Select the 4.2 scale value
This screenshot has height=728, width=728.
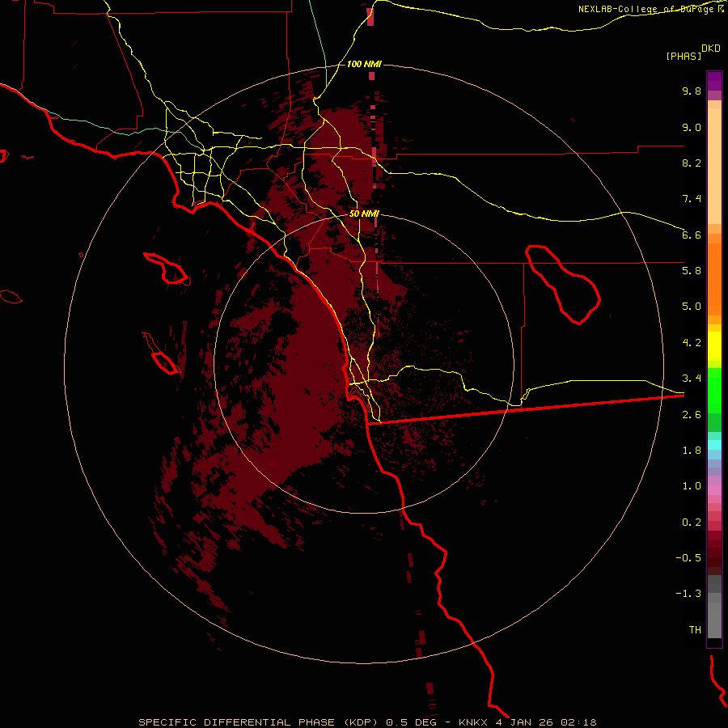tap(692, 343)
